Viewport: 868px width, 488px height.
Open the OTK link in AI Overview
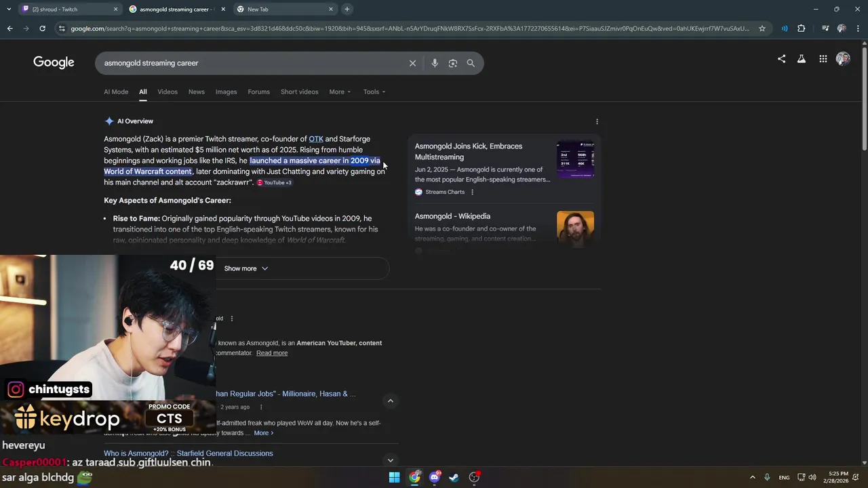coord(316,139)
